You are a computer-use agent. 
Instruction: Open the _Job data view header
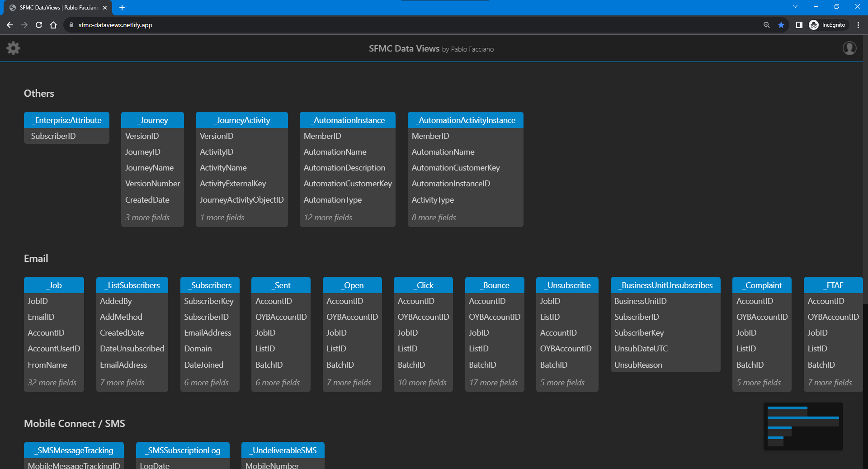click(54, 285)
